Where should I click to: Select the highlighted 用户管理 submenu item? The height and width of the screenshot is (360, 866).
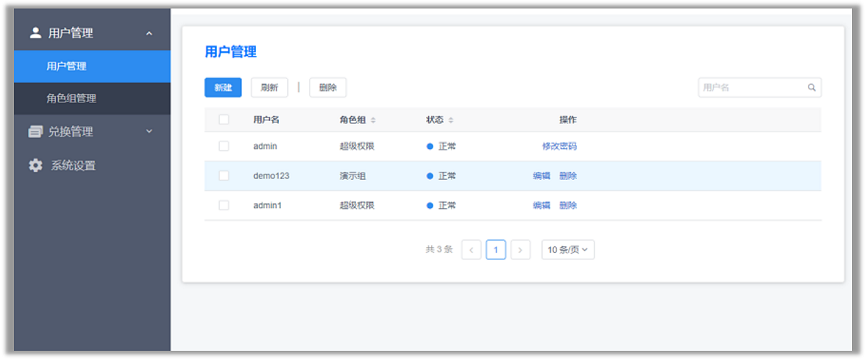click(92, 66)
